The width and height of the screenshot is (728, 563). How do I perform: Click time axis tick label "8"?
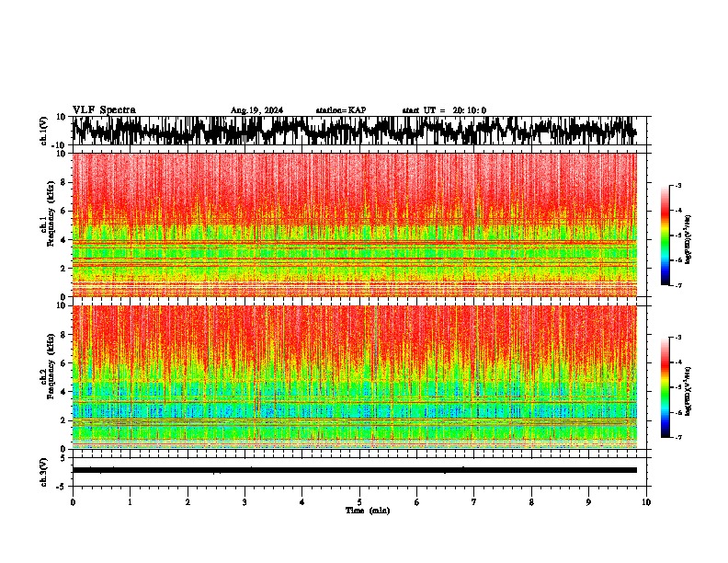(531, 502)
